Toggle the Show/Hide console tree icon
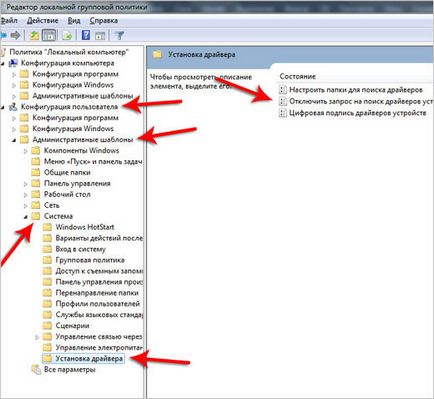 49,35
